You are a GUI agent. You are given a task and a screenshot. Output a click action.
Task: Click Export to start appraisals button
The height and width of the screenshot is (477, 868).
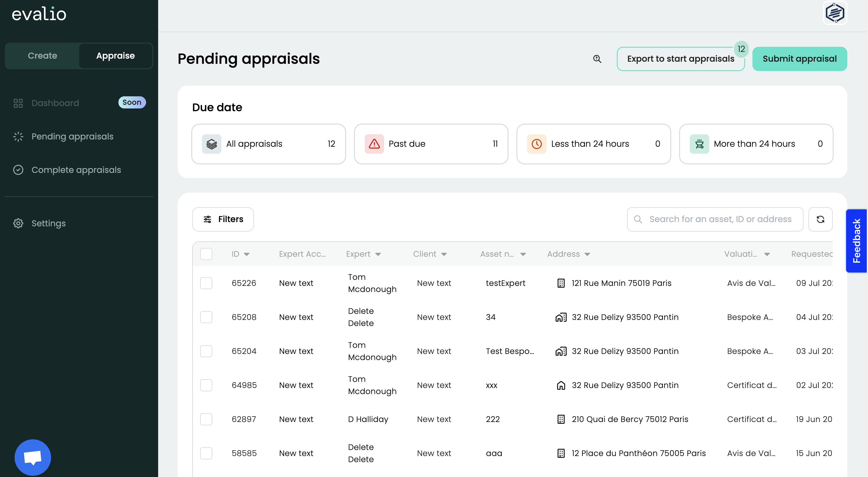680,59
